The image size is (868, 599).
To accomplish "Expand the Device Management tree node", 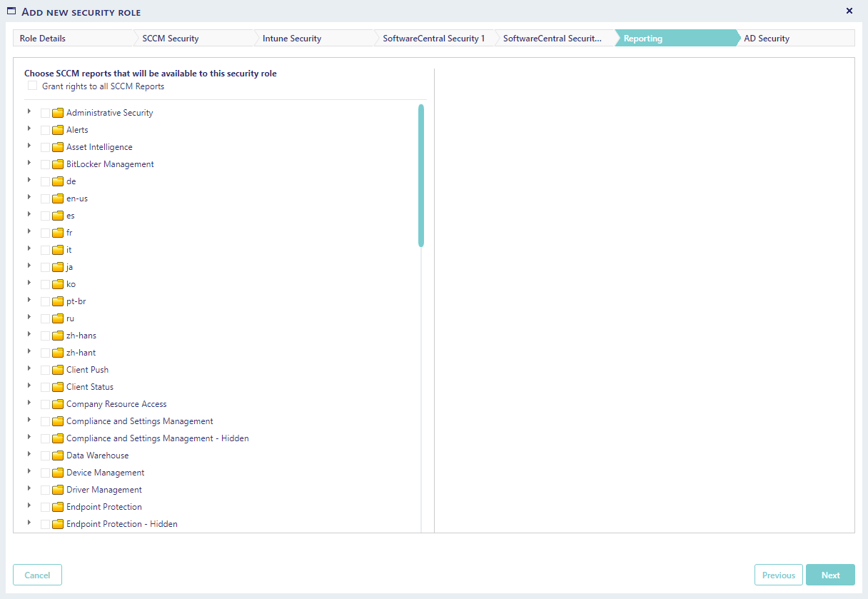I will [x=29, y=472].
